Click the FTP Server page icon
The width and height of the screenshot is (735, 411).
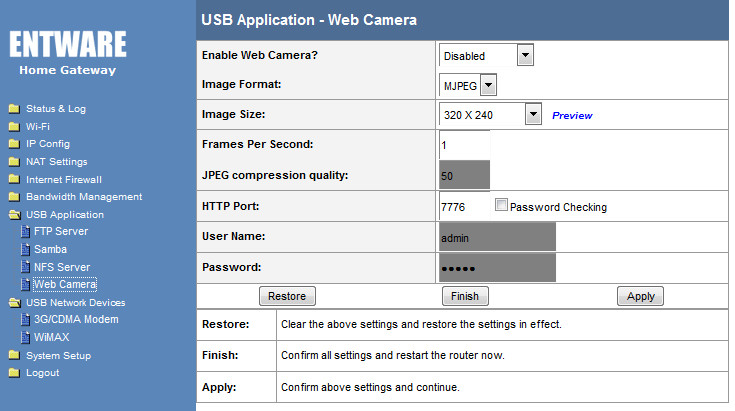tap(25, 232)
